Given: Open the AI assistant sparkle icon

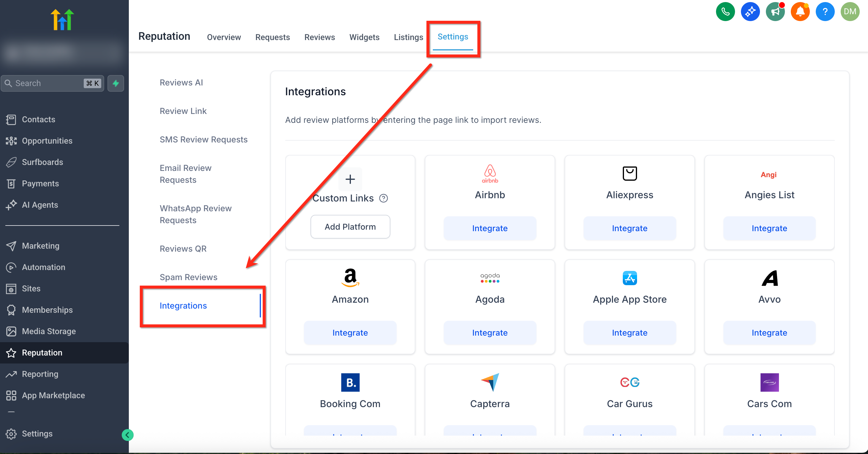Looking at the screenshot, I should click(750, 12).
